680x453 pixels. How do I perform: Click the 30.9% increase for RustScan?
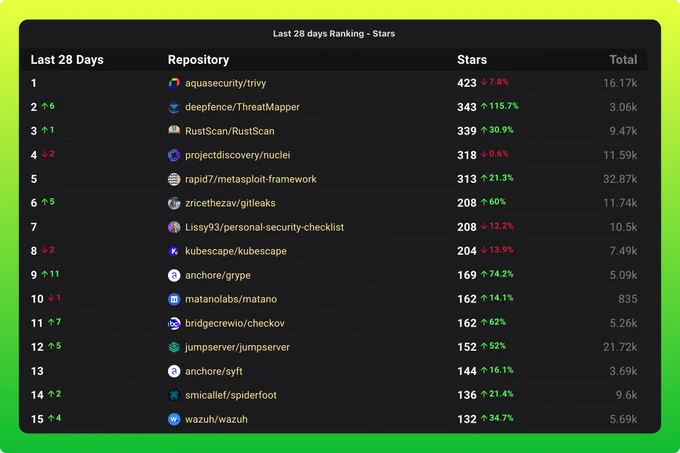pyautogui.click(x=497, y=130)
